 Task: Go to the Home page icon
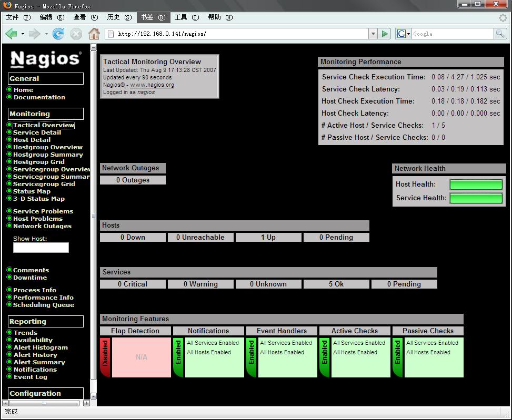(x=94, y=34)
